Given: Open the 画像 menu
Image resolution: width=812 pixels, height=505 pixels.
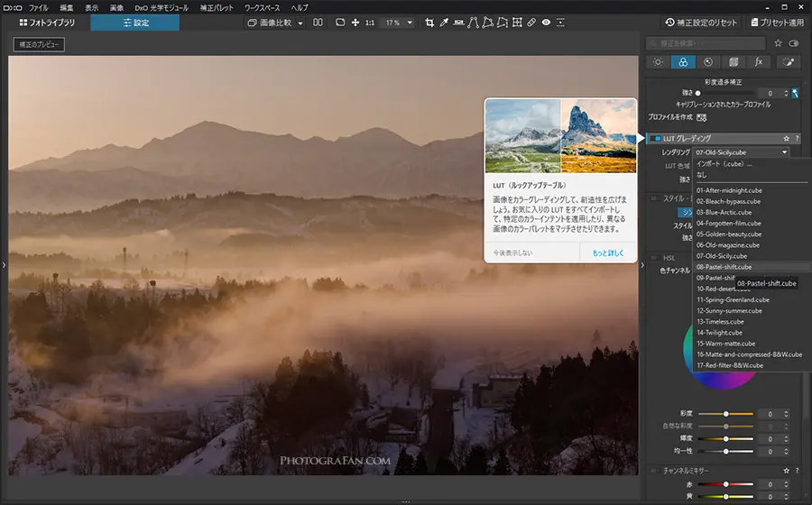Looking at the screenshot, I should pos(117,8).
